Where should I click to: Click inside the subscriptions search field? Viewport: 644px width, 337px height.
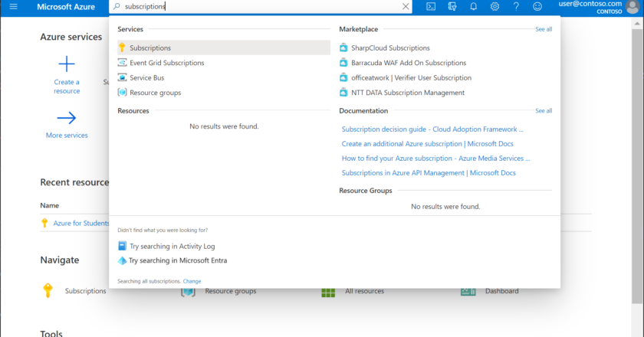coord(261,7)
